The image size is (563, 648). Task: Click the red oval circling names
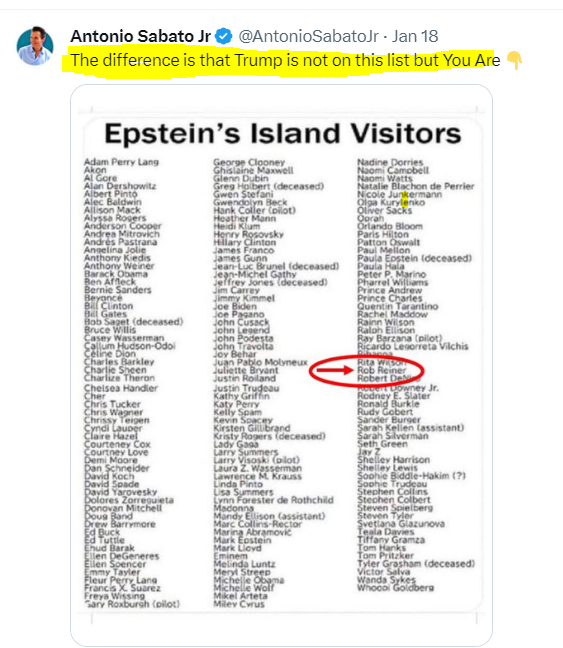point(366,371)
